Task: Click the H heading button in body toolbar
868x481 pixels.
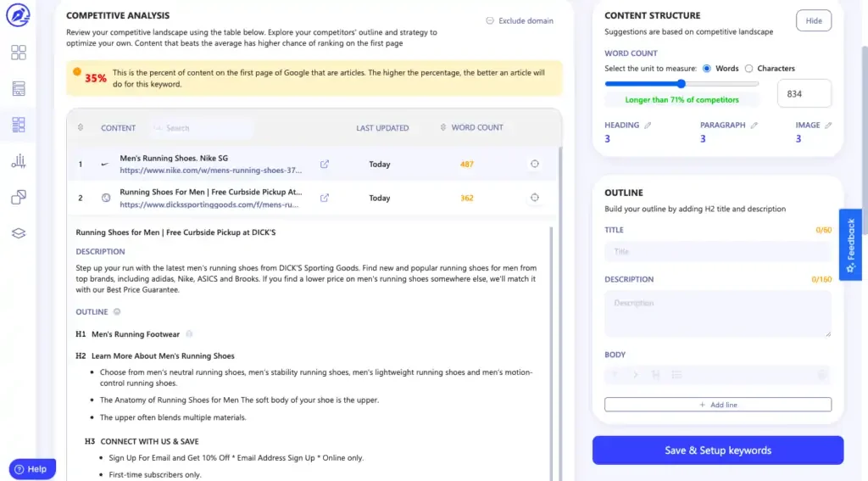Action: coord(655,375)
